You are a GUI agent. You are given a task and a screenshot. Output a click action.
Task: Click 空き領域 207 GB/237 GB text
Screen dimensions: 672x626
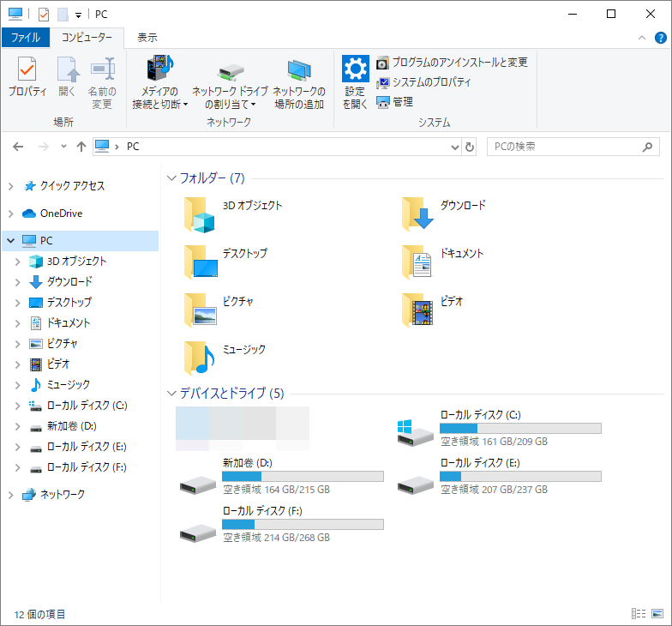tap(494, 490)
